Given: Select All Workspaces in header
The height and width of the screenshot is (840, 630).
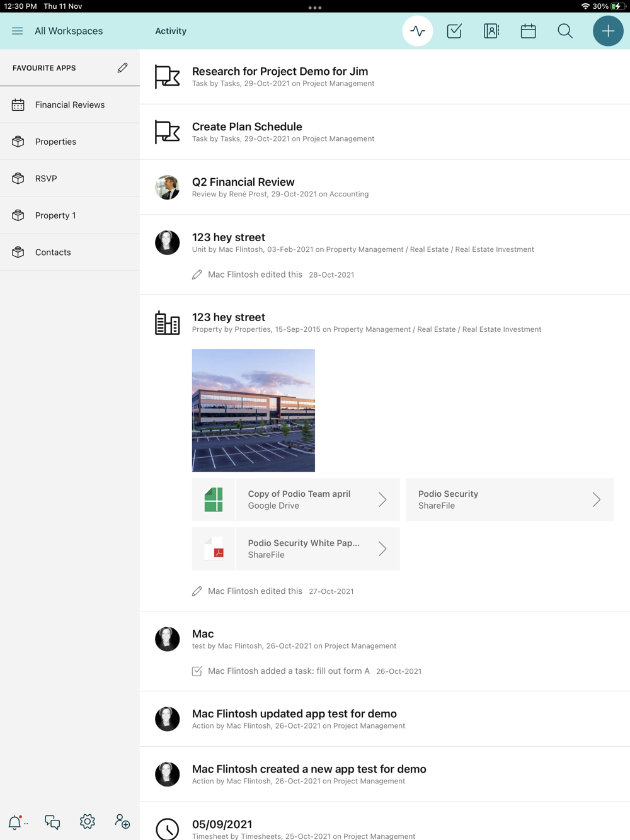Looking at the screenshot, I should [x=69, y=31].
